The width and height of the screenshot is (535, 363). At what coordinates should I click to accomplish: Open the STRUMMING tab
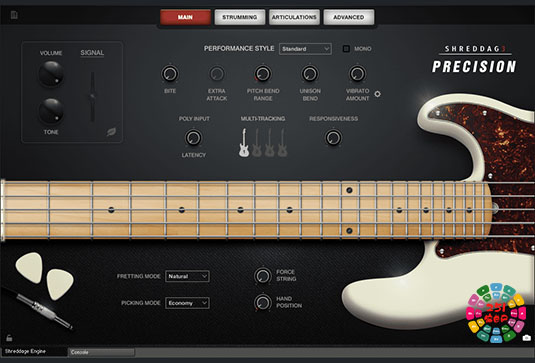click(x=240, y=17)
